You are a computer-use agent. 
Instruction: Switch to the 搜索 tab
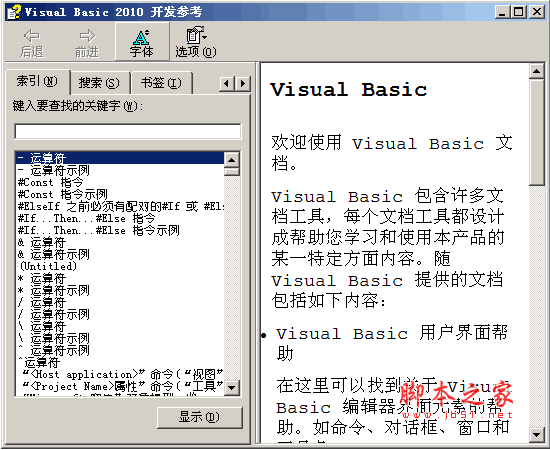(99, 83)
